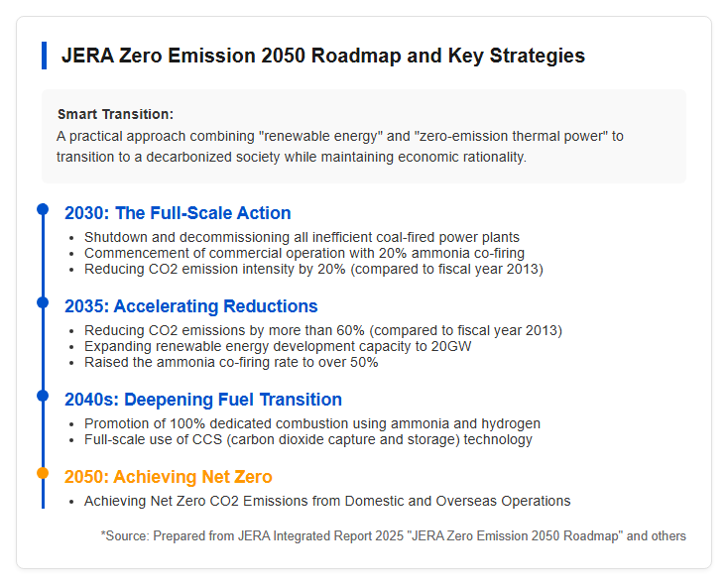Click the orange 2050 timeline dot
Image resolution: width=728 pixels, height=586 pixels.
[43, 473]
